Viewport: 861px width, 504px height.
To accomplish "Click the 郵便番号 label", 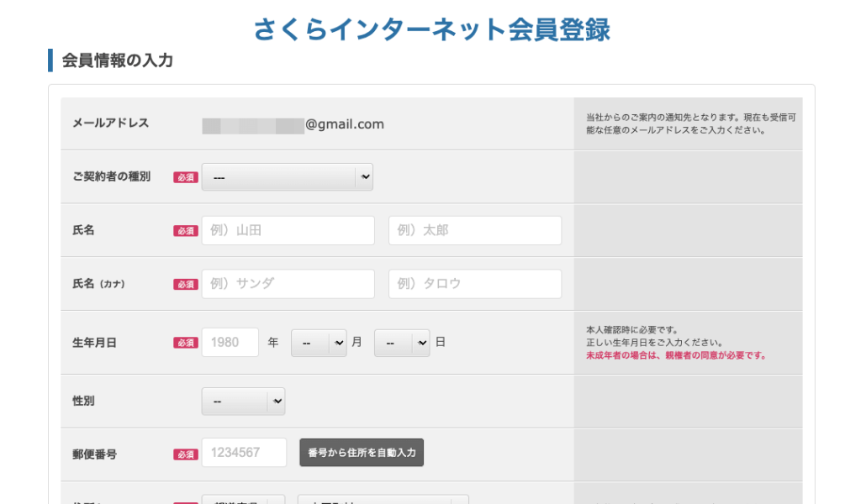I will (94, 454).
